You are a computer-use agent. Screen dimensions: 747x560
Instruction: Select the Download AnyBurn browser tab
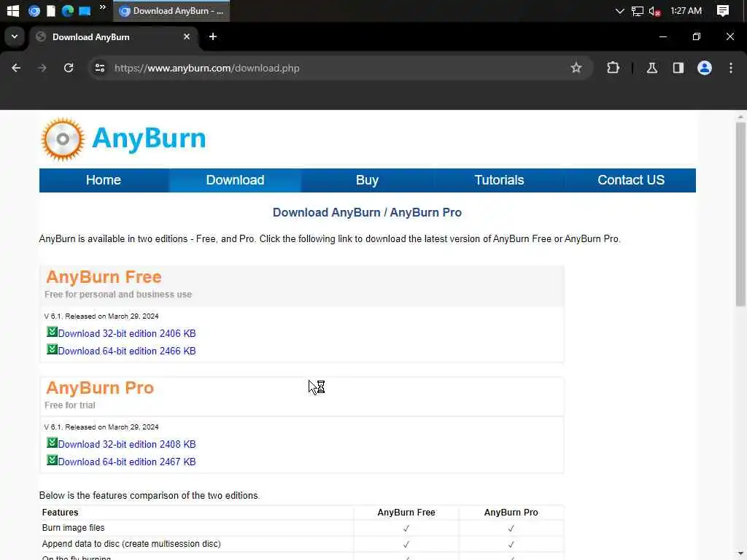tap(115, 37)
